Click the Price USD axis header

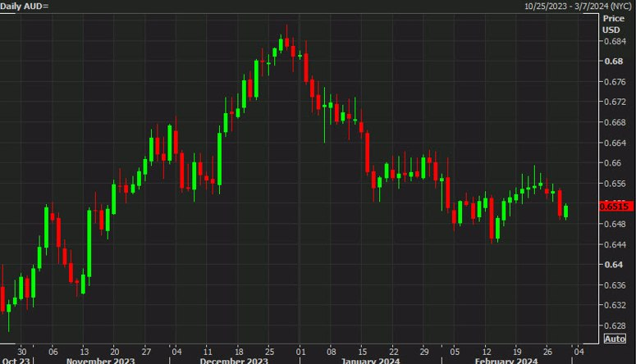(613, 24)
